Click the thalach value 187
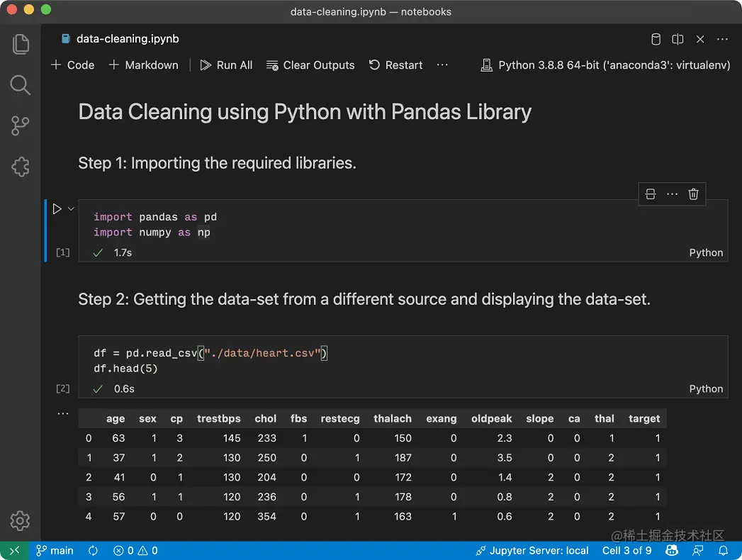 (x=403, y=458)
